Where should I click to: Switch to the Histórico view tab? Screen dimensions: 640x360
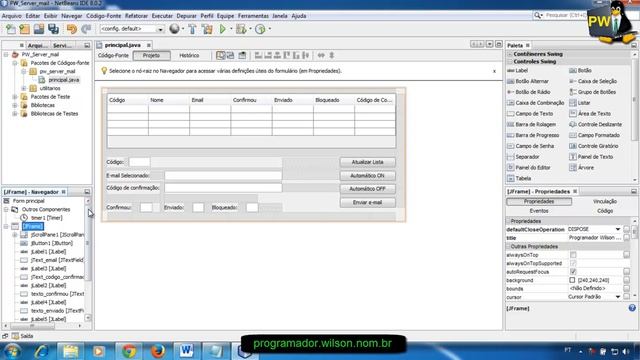pyautogui.click(x=189, y=55)
